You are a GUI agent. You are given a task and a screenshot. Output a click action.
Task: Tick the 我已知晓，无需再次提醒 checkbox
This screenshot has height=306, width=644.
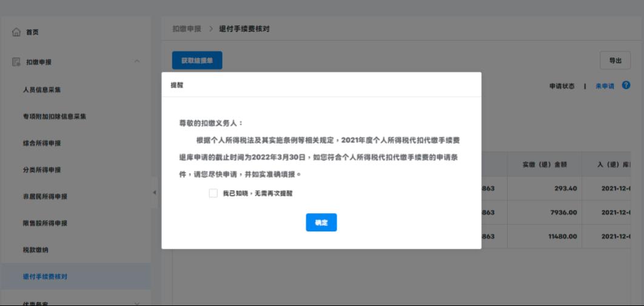coord(213,193)
